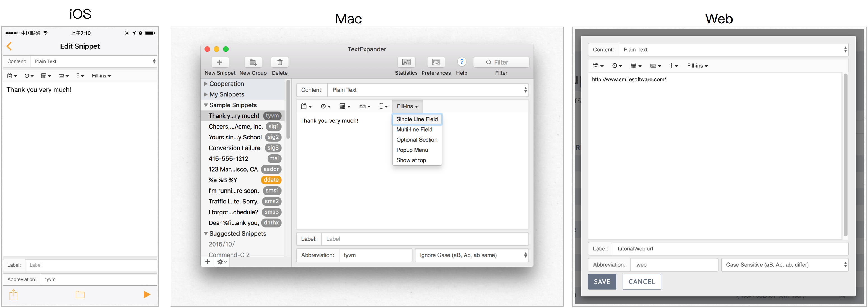The width and height of the screenshot is (868, 308).
Task: Select the 2015/10/ suggested snippet
Action: tap(243, 244)
